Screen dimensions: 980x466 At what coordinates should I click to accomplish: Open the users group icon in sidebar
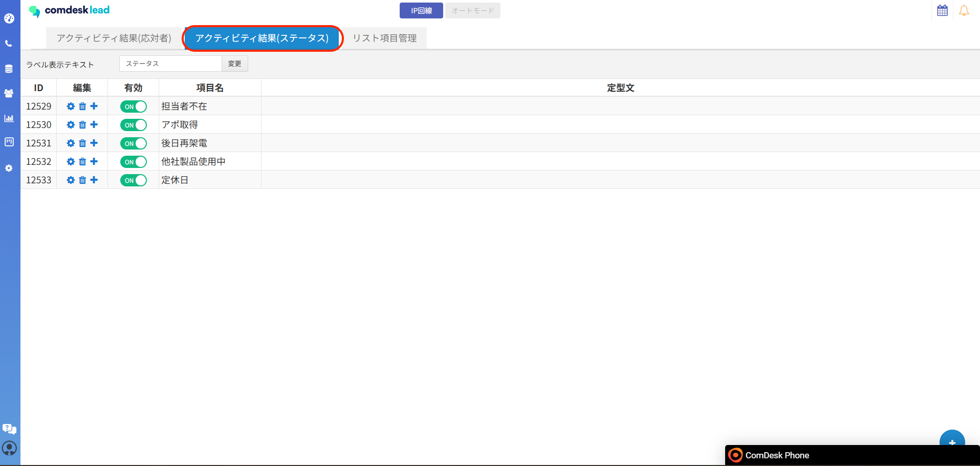point(9,93)
